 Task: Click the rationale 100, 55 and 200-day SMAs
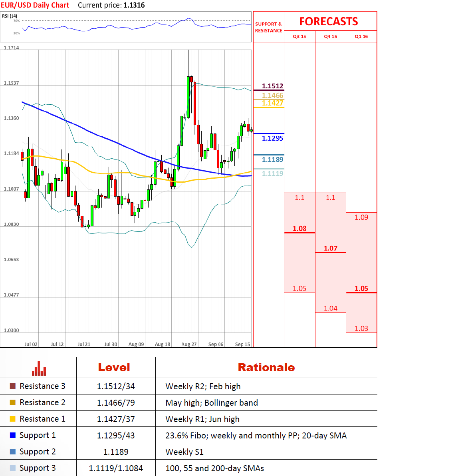215,468
